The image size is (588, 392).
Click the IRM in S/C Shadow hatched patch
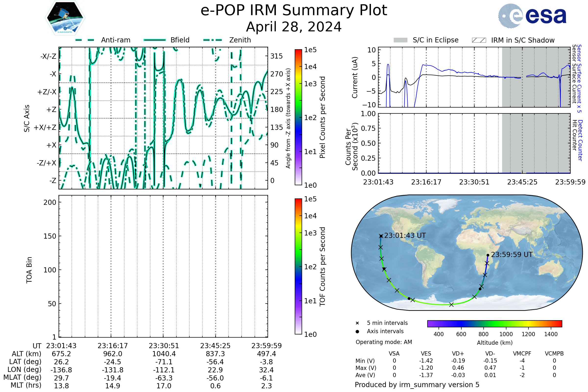point(479,40)
